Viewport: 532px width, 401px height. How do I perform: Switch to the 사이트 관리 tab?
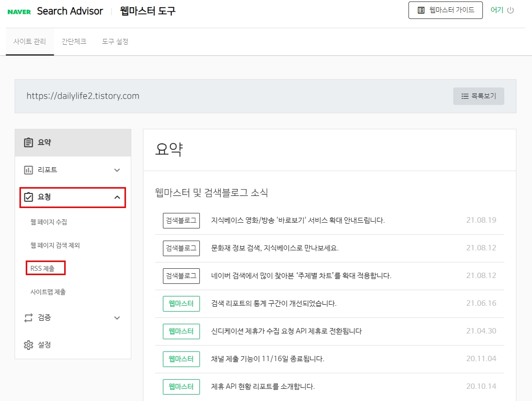pyautogui.click(x=30, y=41)
